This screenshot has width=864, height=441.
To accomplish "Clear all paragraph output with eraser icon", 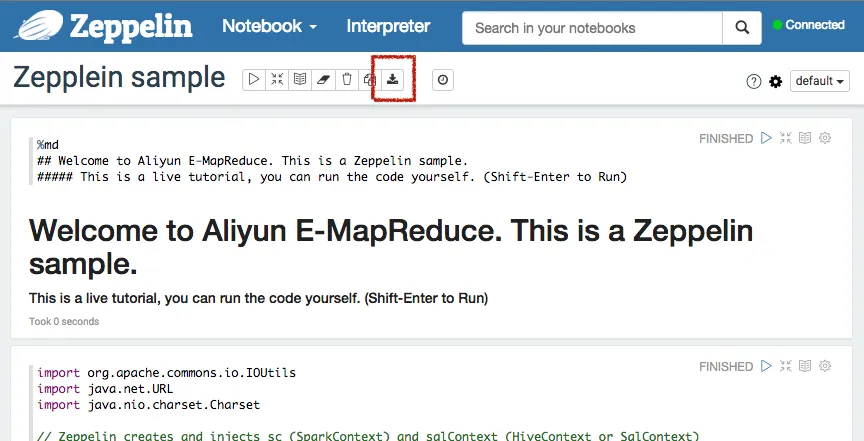I will 323,80.
